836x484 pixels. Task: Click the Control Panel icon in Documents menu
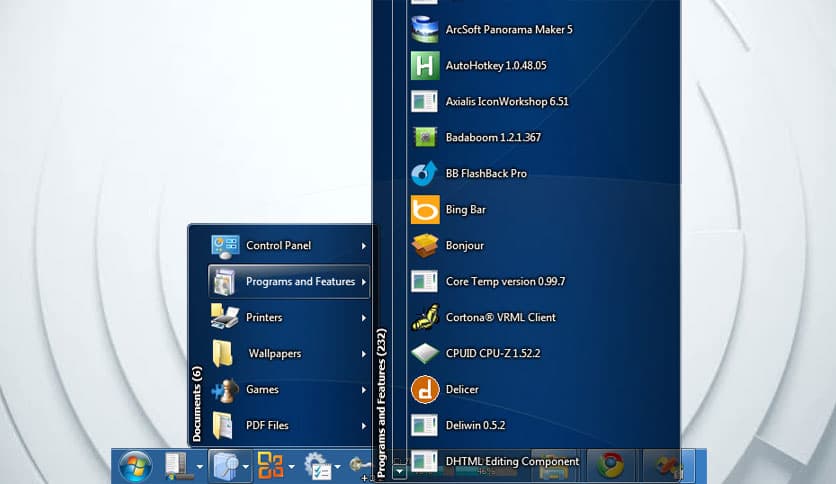[x=225, y=246]
